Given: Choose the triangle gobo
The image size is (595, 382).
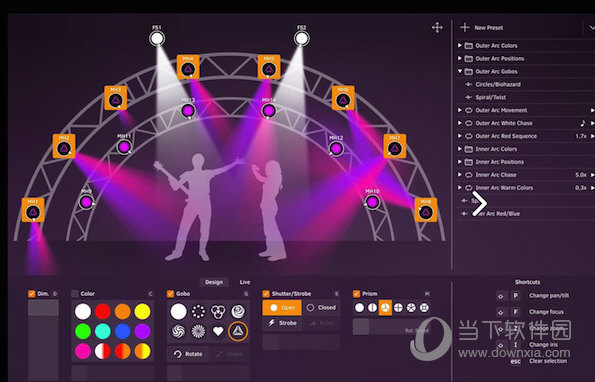Looking at the screenshot, I should [238, 331].
